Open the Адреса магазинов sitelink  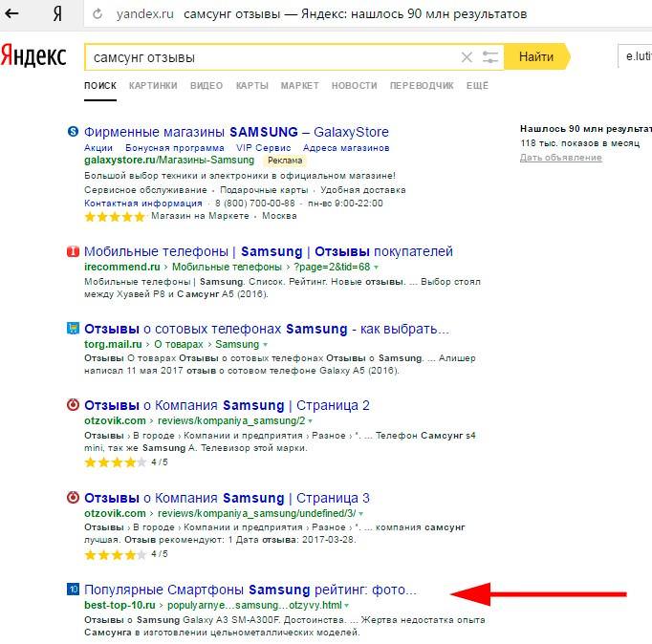[346, 148]
